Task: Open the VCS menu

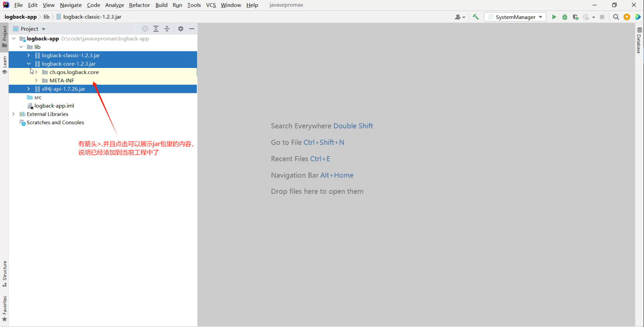Action: (x=211, y=5)
